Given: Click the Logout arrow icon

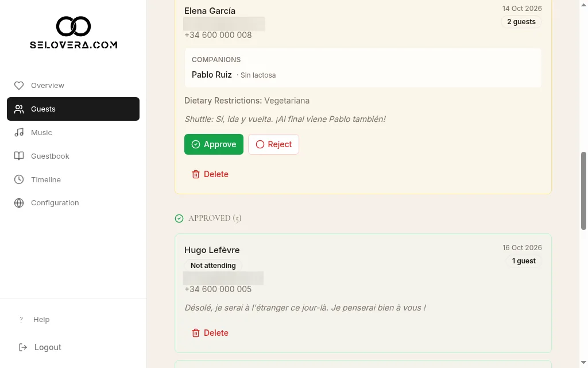Looking at the screenshot, I should click(23, 347).
